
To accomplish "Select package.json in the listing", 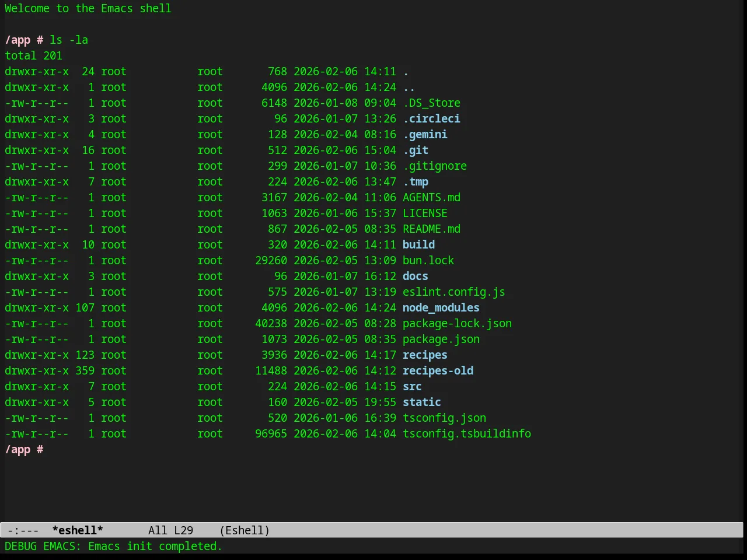I will pos(441,339).
